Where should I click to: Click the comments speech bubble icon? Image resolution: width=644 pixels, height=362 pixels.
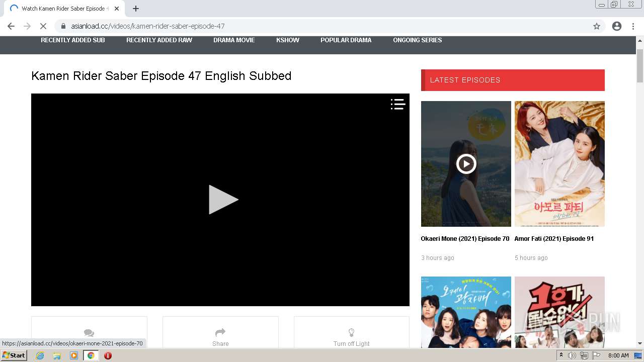[x=89, y=333]
